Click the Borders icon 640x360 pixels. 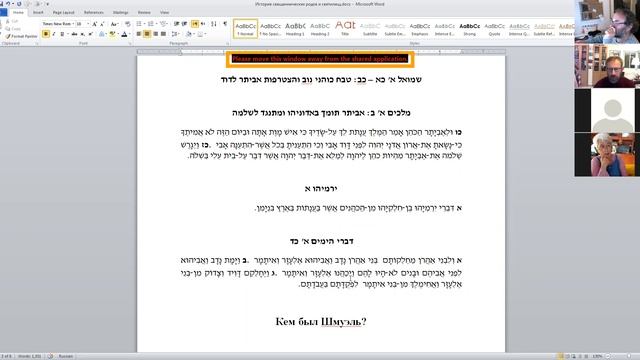[200, 34]
